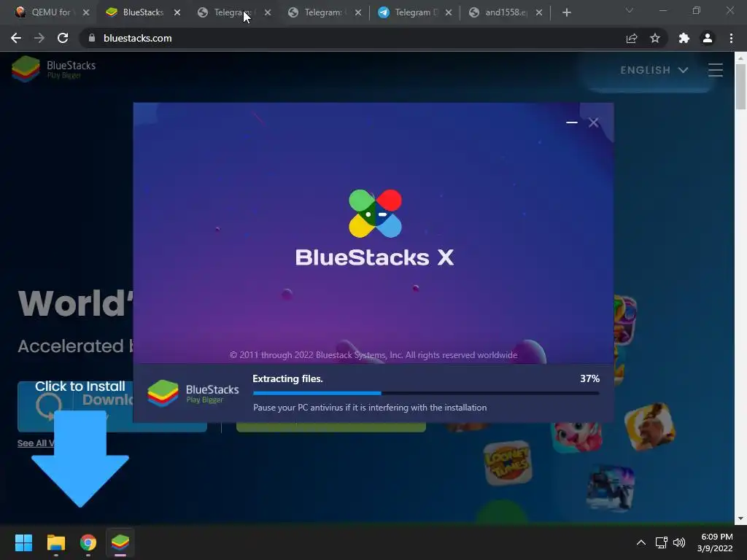This screenshot has height=560, width=747.
Task: Click the scrollbar down arrow
Action: (740, 518)
